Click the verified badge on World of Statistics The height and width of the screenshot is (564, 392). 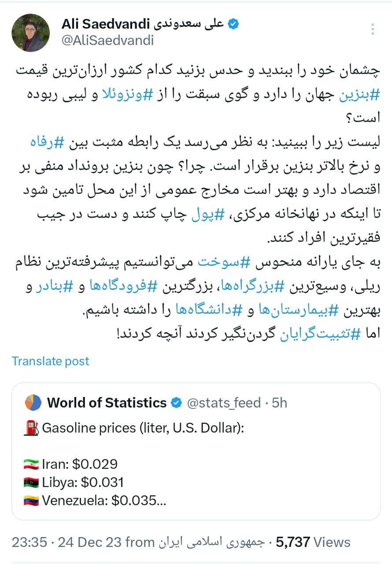pos(177,402)
